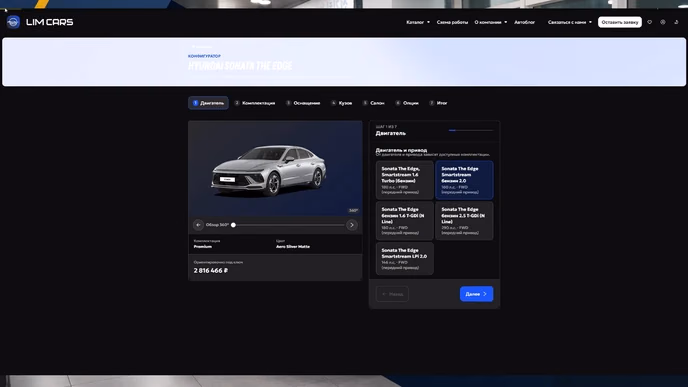Select the Двигатель step tab
Viewport: 688px width, 387px height.
click(208, 103)
